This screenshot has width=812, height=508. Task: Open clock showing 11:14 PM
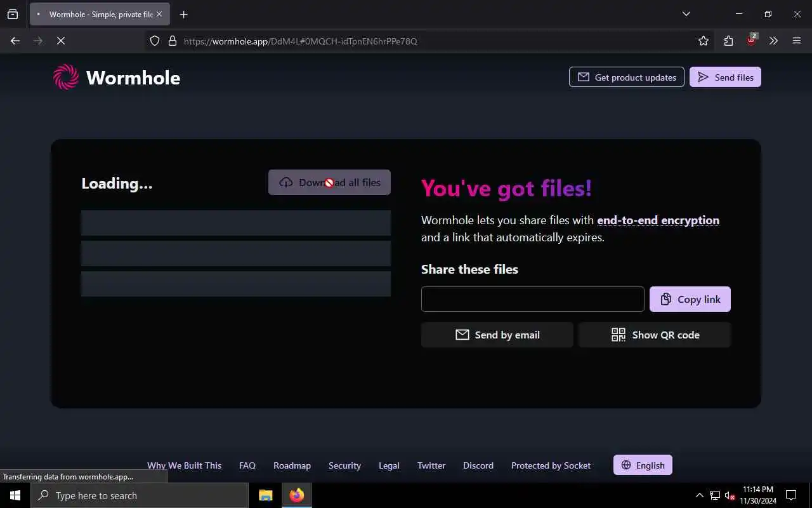tap(758, 495)
